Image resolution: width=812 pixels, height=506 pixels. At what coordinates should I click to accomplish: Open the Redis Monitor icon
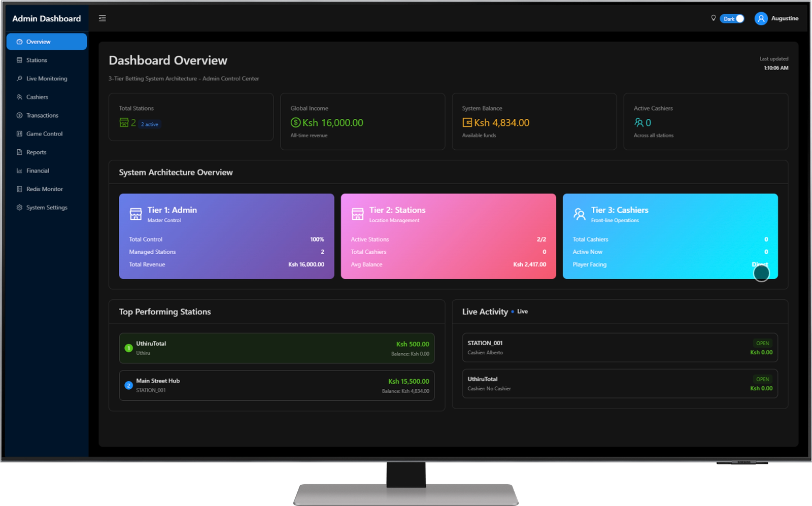click(x=19, y=189)
